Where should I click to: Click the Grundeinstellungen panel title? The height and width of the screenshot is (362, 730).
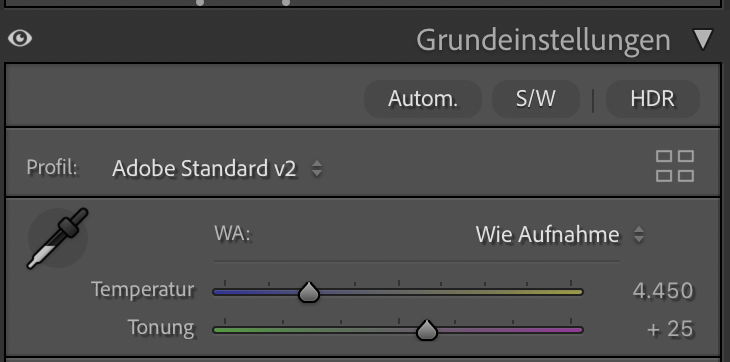click(x=543, y=40)
